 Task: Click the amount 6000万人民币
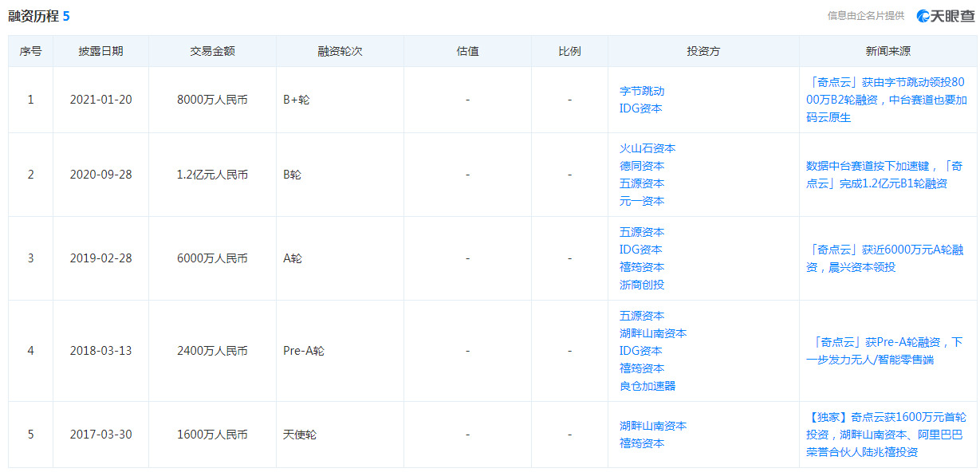point(213,258)
